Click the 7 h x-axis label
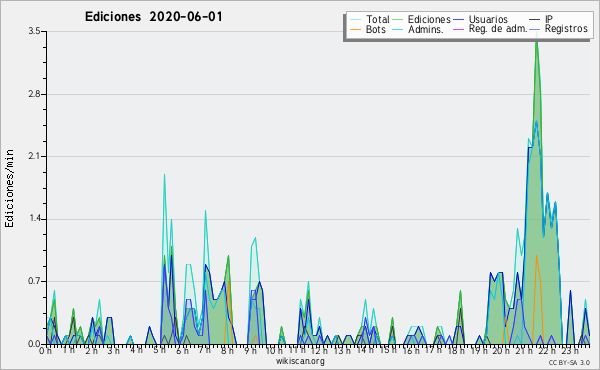 tap(204, 351)
